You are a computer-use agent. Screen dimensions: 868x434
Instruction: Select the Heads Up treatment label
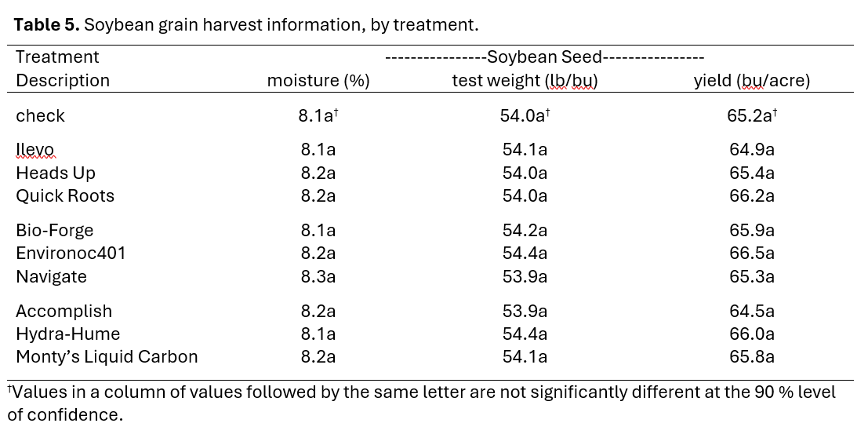tap(56, 173)
